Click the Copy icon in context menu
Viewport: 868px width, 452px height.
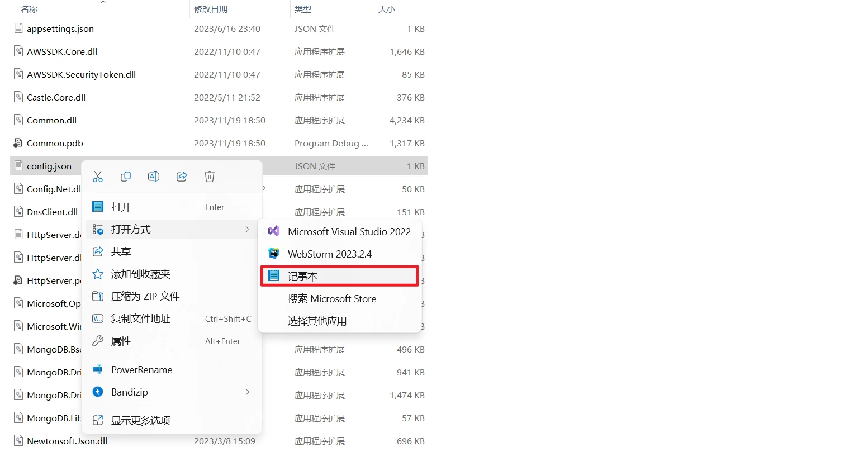(x=126, y=177)
